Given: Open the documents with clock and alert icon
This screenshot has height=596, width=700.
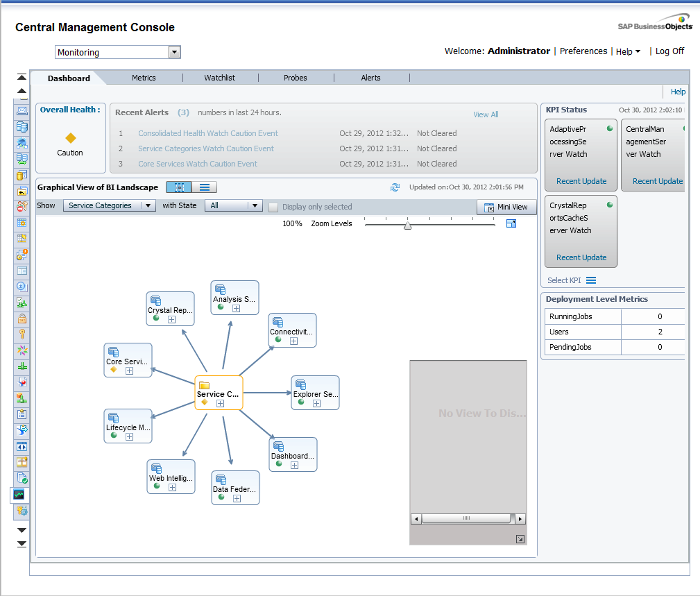Looking at the screenshot, I should [x=22, y=255].
